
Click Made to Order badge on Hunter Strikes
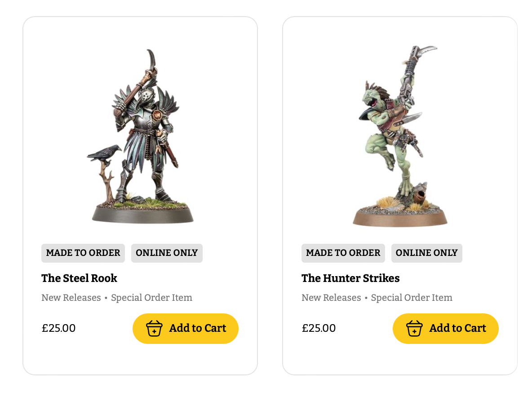pyautogui.click(x=343, y=253)
